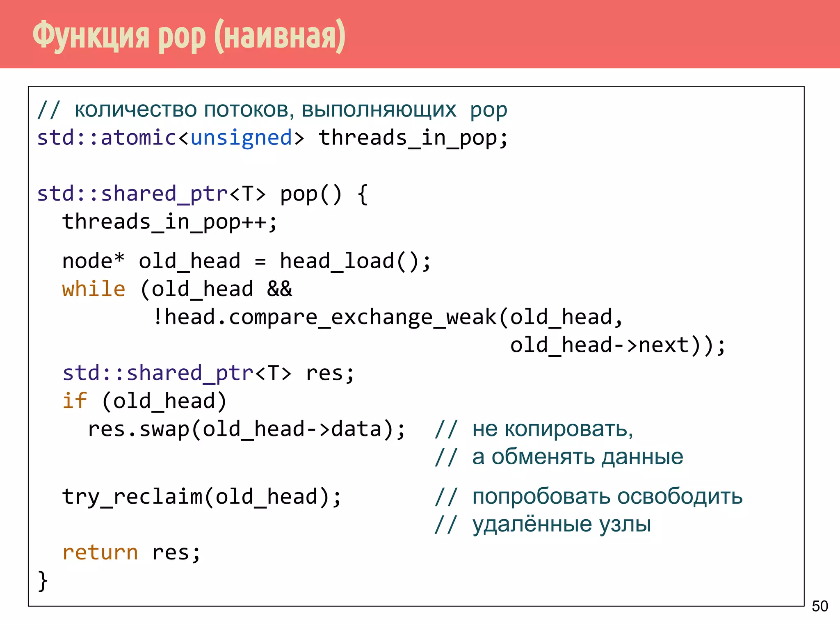The image size is (840, 630).
Task: Click the 'threads_in_pop++;' statement
Action: (x=170, y=222)
